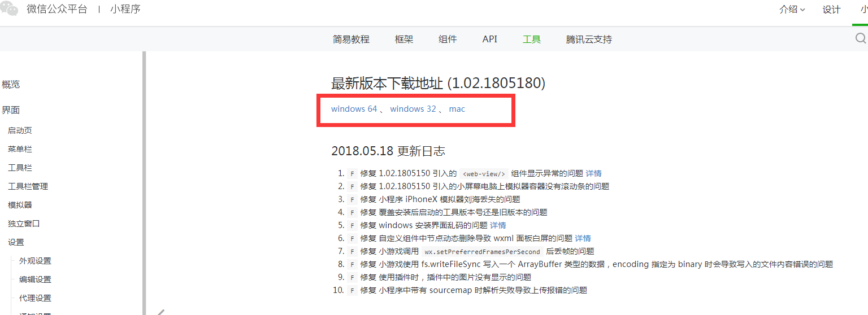This screenshot has height=315, width=868.
Task: Switch to the 框架 tab
Action: 404,40
